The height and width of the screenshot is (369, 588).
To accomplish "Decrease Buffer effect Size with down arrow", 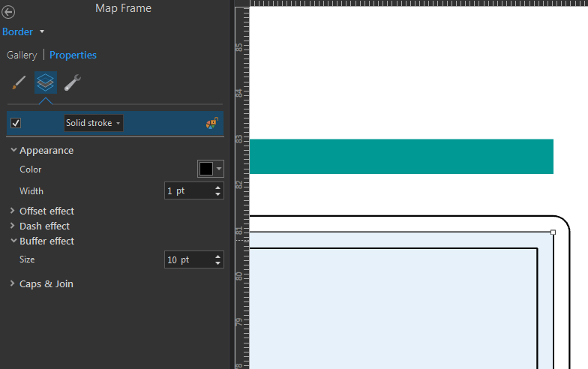I will pos(217,263).
